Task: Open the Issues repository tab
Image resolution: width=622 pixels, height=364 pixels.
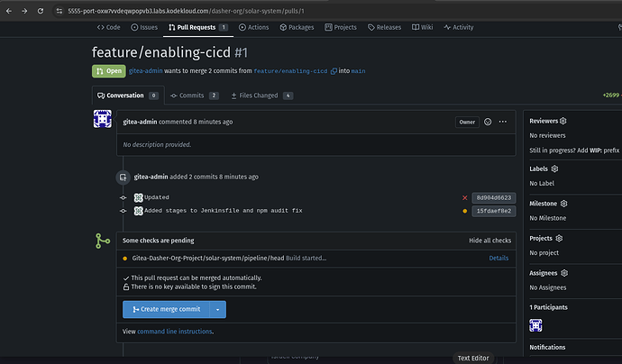Action: click(144, 27)
